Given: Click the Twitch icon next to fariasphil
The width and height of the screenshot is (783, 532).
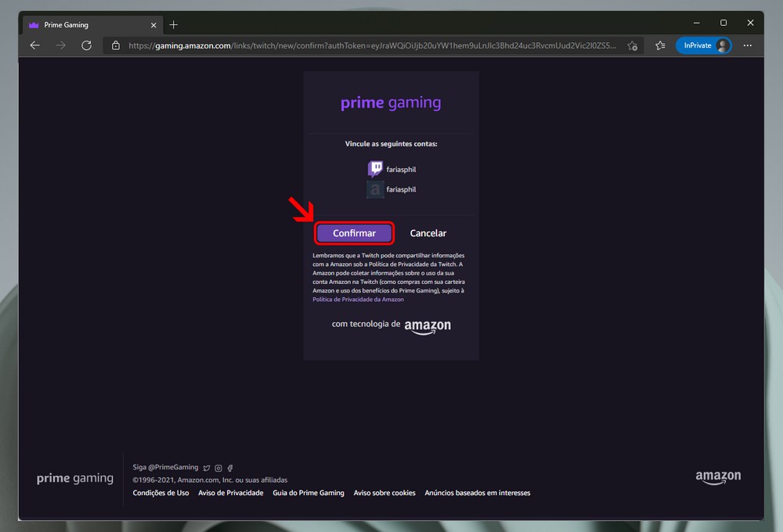Looking at the screenshot, I should point(376,169).
